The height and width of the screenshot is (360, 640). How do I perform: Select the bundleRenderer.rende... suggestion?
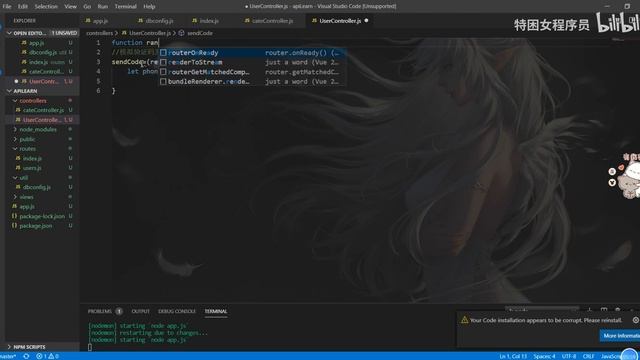[x=252, y=82]
